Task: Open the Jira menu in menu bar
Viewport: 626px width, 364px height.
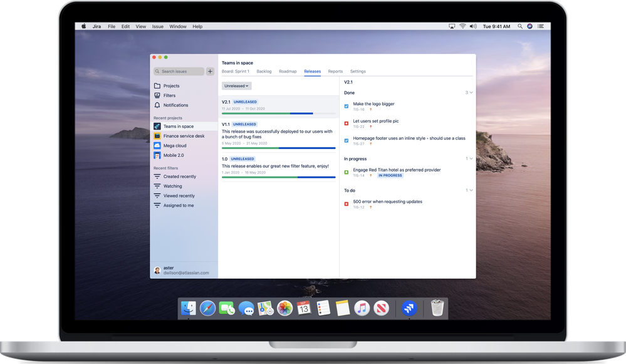Action: click(97, 26)
